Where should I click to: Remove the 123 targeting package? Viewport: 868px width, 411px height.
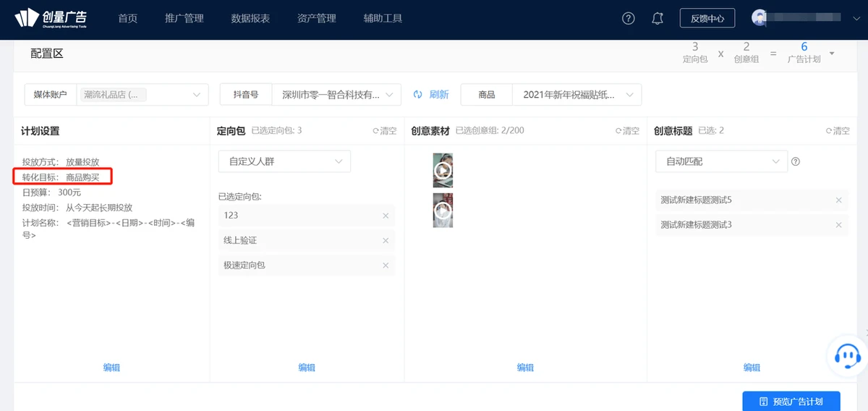386,216
